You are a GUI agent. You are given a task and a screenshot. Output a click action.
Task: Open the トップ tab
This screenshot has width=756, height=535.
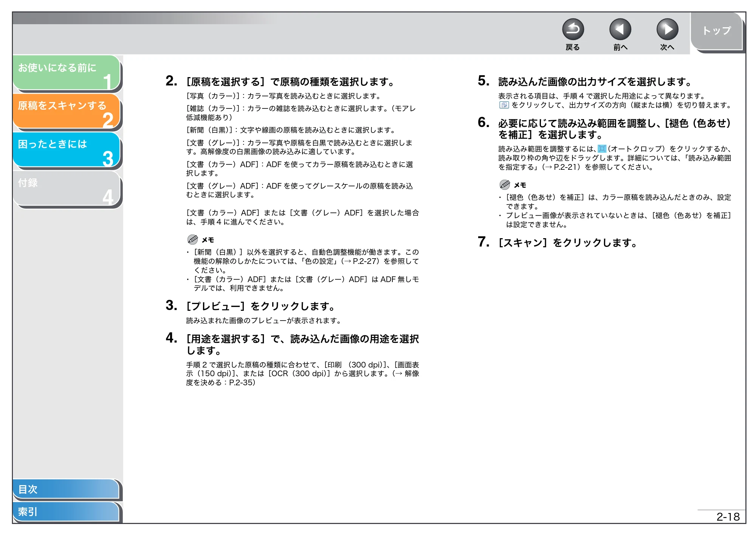click(716, 31)
